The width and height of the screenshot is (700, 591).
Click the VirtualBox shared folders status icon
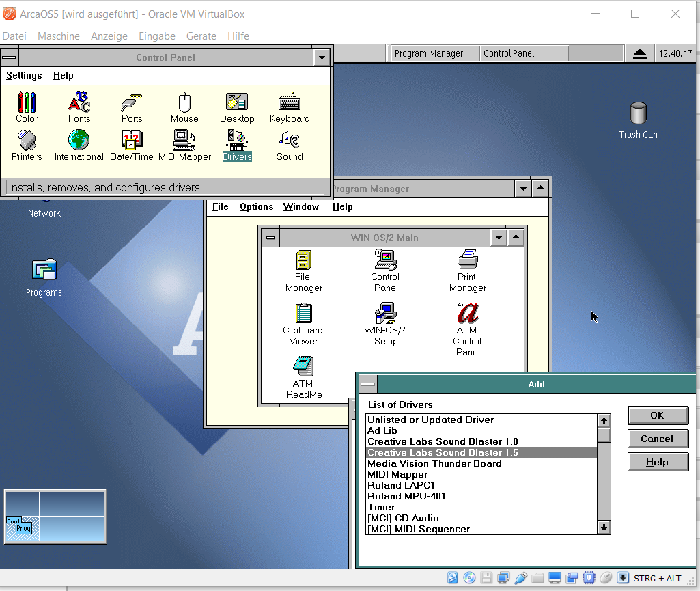pos(537,577)
